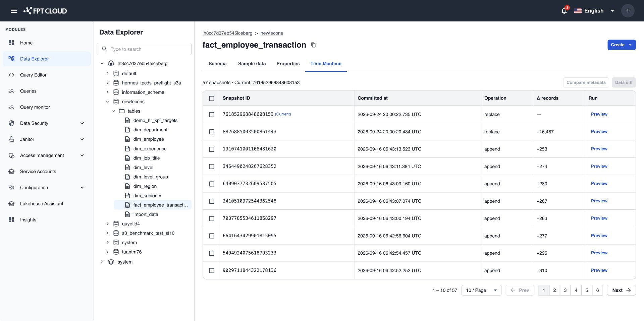Click the Data Security shield icon
This screenshot has width=644, height=321.
pos(11,123)
